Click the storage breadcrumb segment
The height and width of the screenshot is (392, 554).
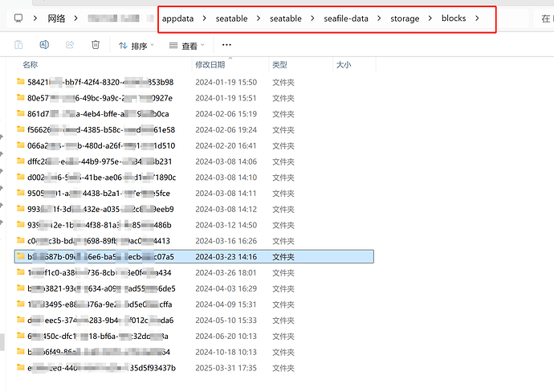[405, 18]
